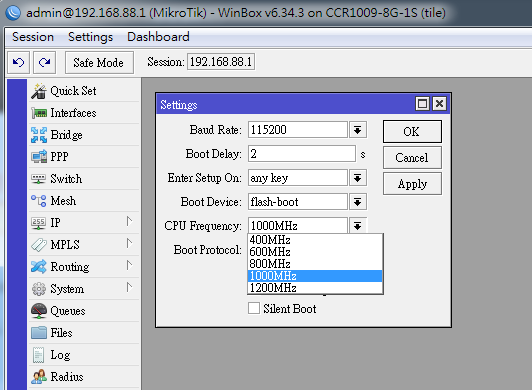Click the Session address field 192.168.88.1
The image size is (532, 390).
click(221, 62)
